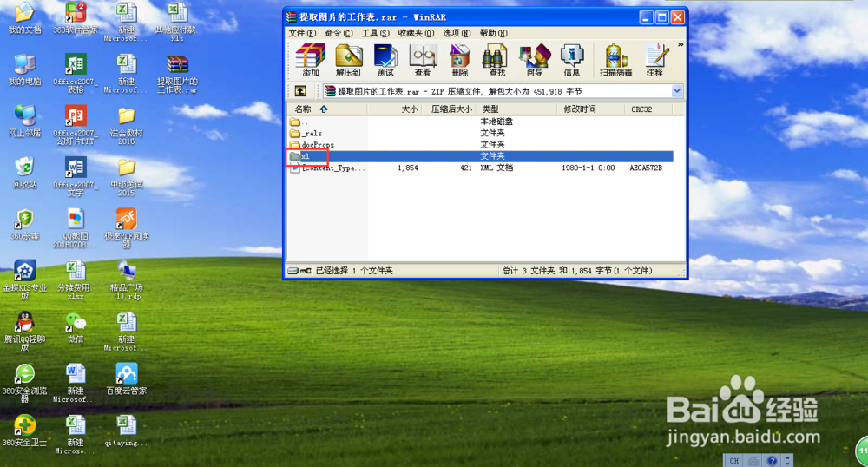Sort by the 名称 column header
This screenshot has height=467, width=868.
[326, 109]
